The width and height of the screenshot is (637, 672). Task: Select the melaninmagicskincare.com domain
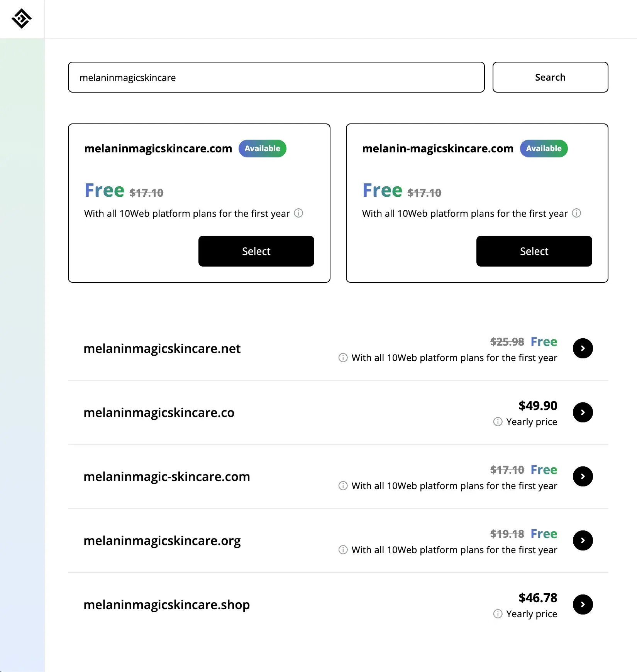pyautogui.click(x=256, y=251)
